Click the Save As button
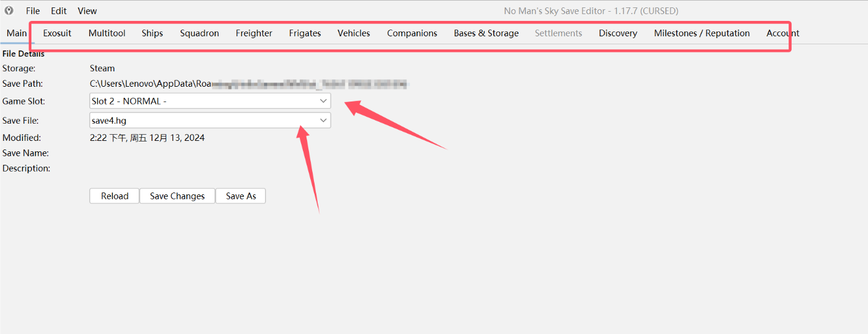This screenshot has height=334, width=868. [241, 196]
